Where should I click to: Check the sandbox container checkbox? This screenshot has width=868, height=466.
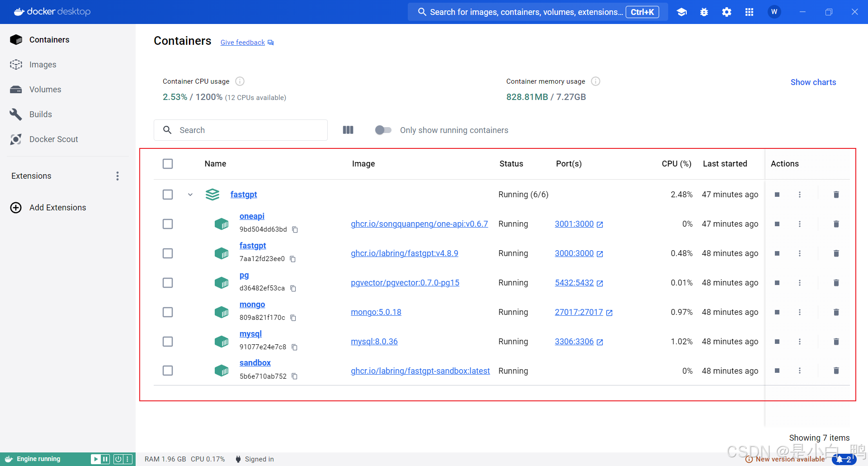pyautogui.click(x=168, y=371)
